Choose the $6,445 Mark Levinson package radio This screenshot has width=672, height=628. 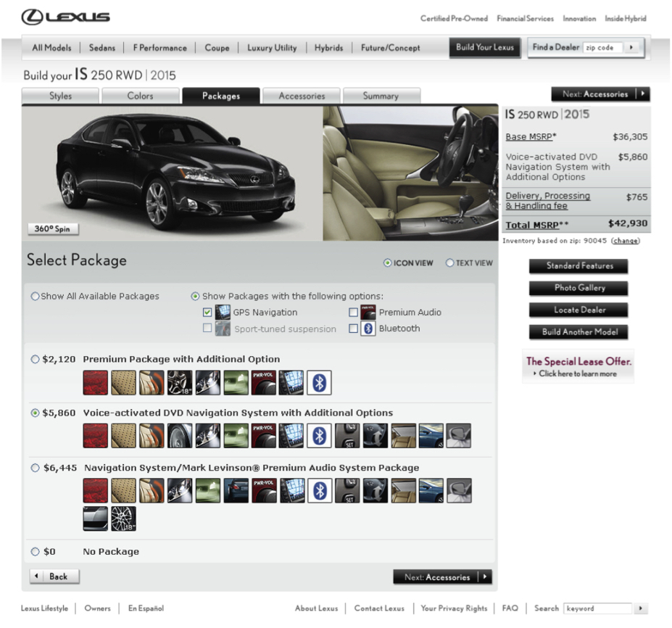pos(35,468)
